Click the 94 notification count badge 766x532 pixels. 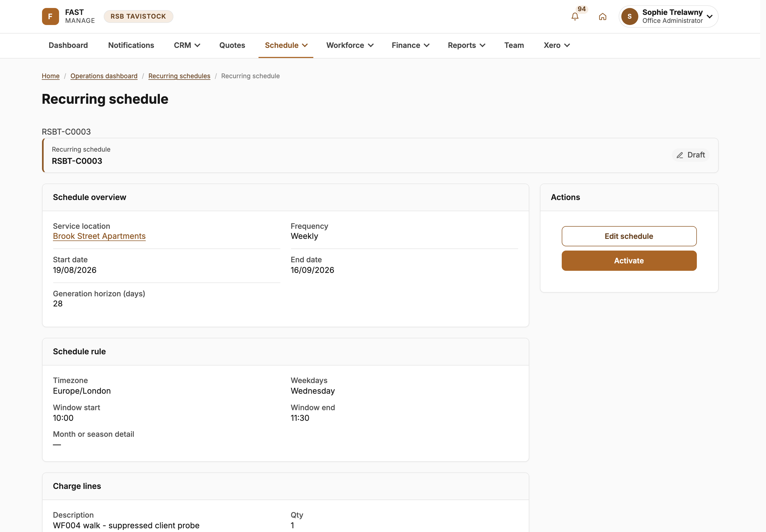click(x=581, y=9)
